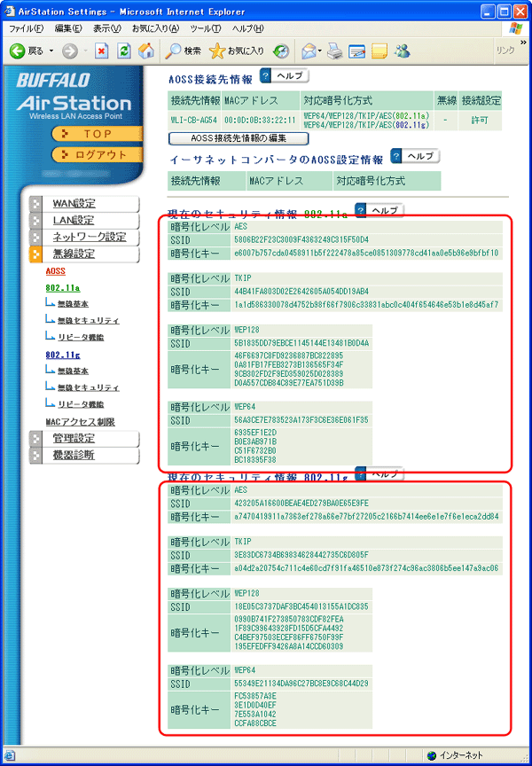Go to the Home page icon
The image size is (532, 766).
pyautogui.click(x=146, y=51)
